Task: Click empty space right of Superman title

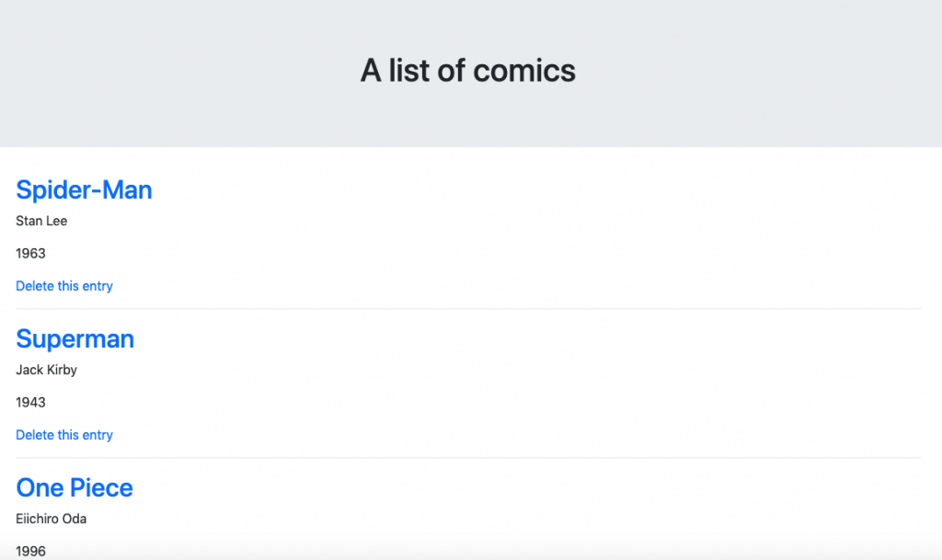Action: tap(529, 338)
